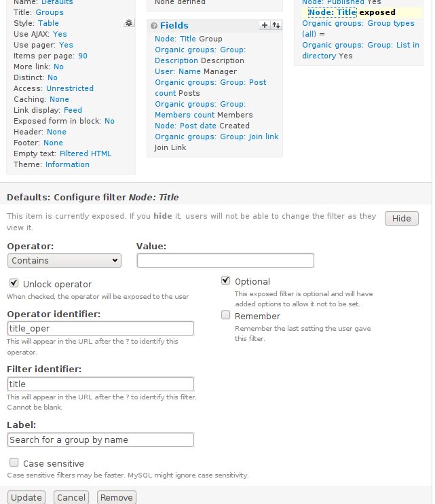
Task: Uncheck the Optional checkbox
Action: [225, 281]
